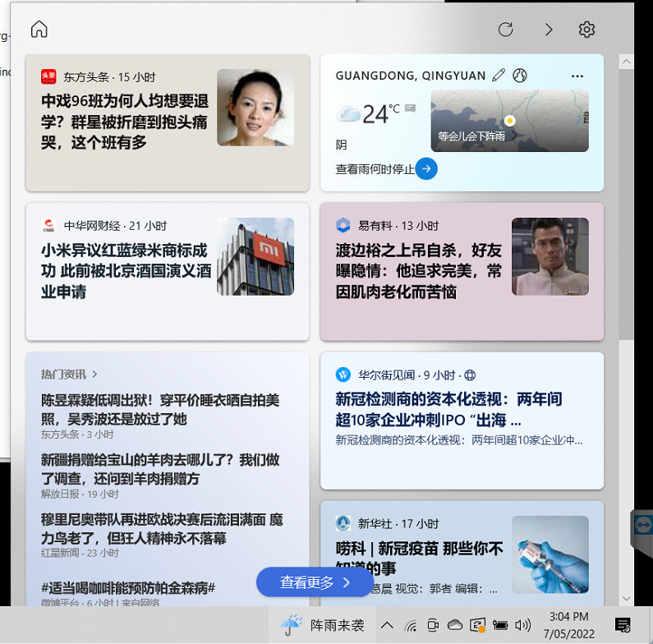The height and width of the screenshot is (644, 653).
Task: Click the 查看更多 button
Action: 315,582
